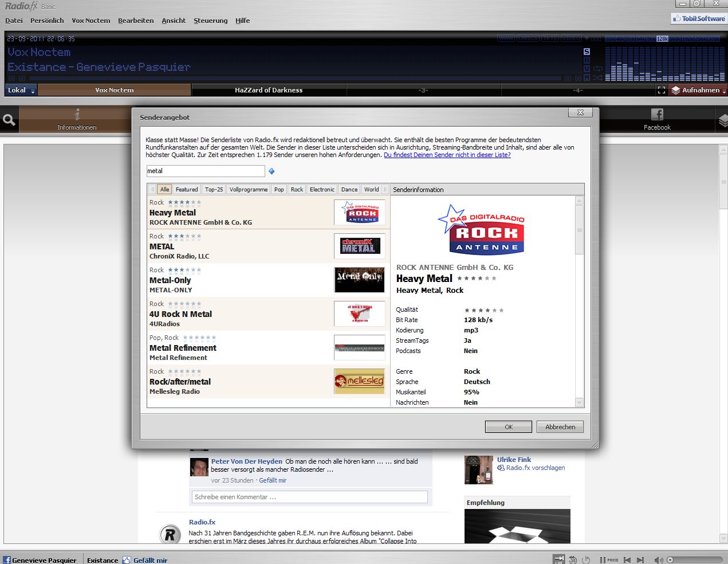728x564 pixels.
Task: Toggle the A indicator in the player display
Action: 587,60
